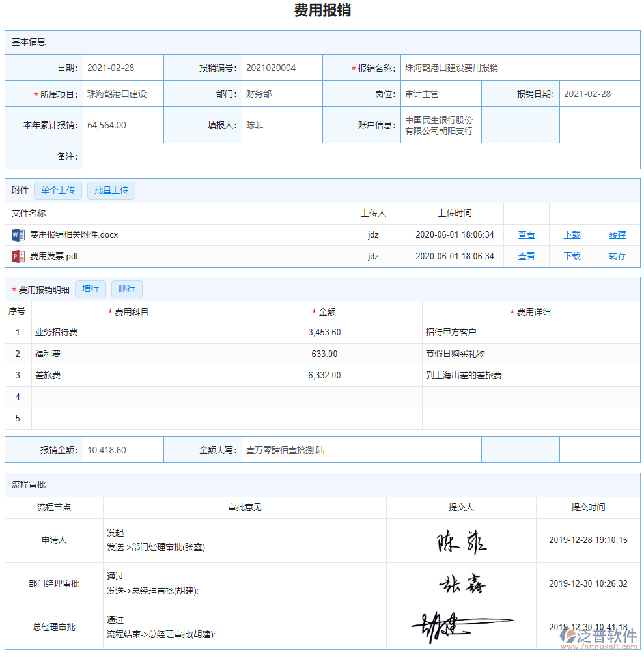Click the 金额大号 uppercase amount field
The image size is (644, 657).
(361, 449)
